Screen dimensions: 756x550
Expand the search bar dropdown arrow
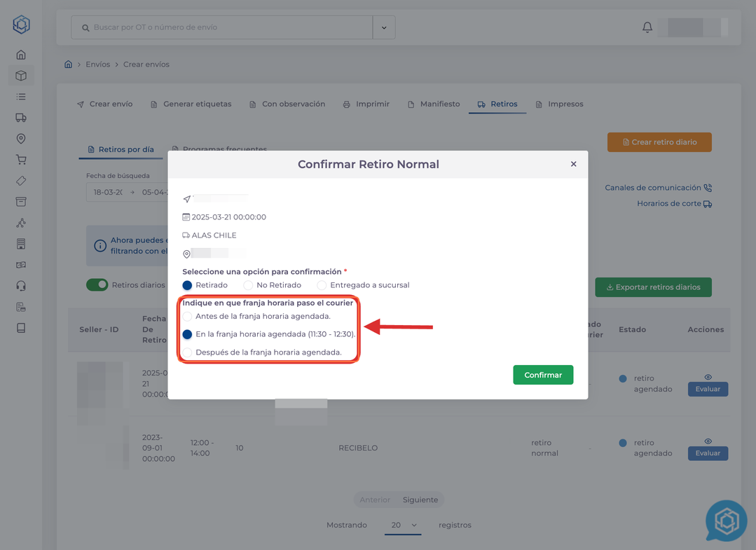pos(384,28)
